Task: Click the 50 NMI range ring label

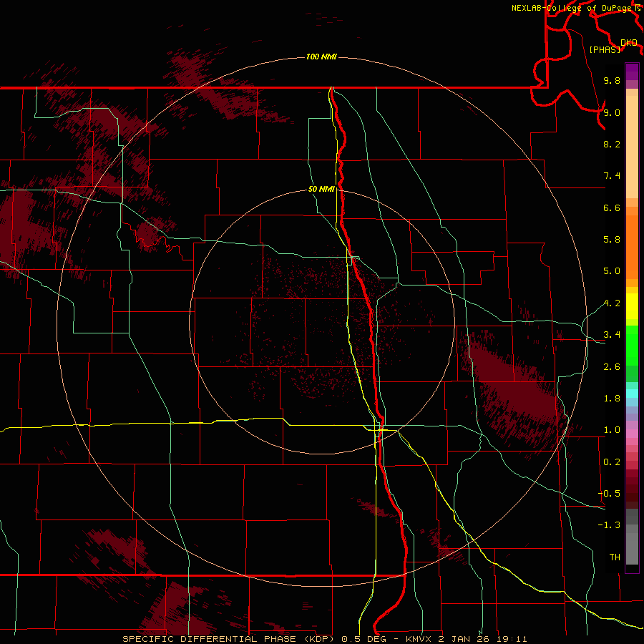Action: pyautogui.click(x=321, y=189)
